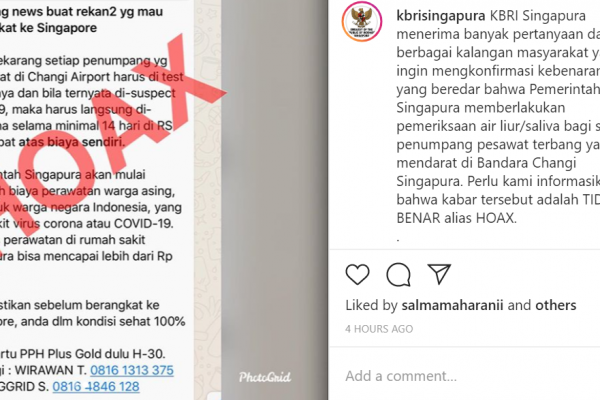The image size is (600, 400).
Task: Click the BENAR alias HOAX caption line
Action: pos(457,218)
